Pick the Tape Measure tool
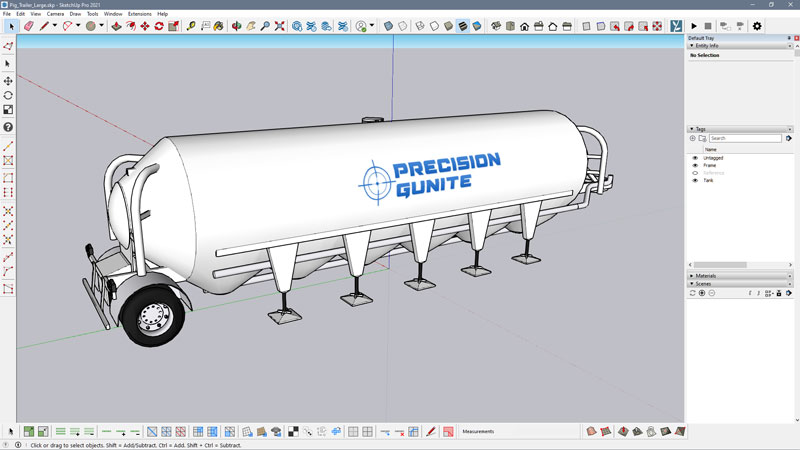The height and width of the screenshot is (450, 800). click(190, 26)
